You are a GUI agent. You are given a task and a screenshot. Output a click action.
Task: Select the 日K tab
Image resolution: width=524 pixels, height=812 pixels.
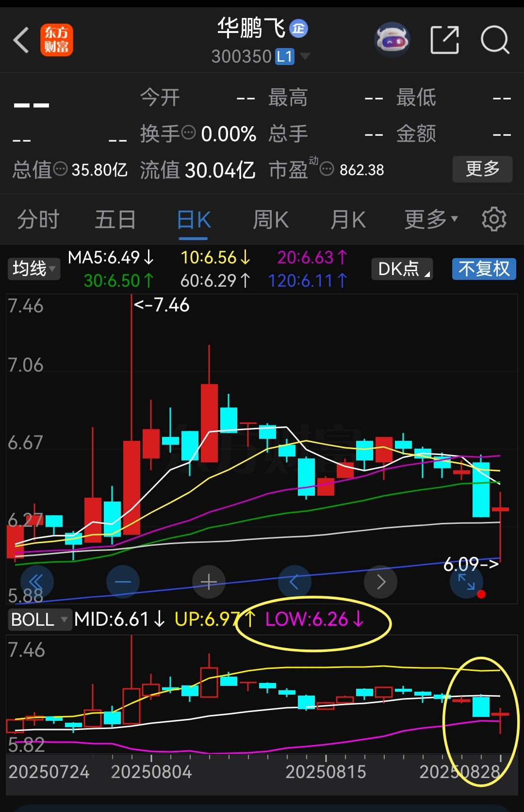point(194,220)
